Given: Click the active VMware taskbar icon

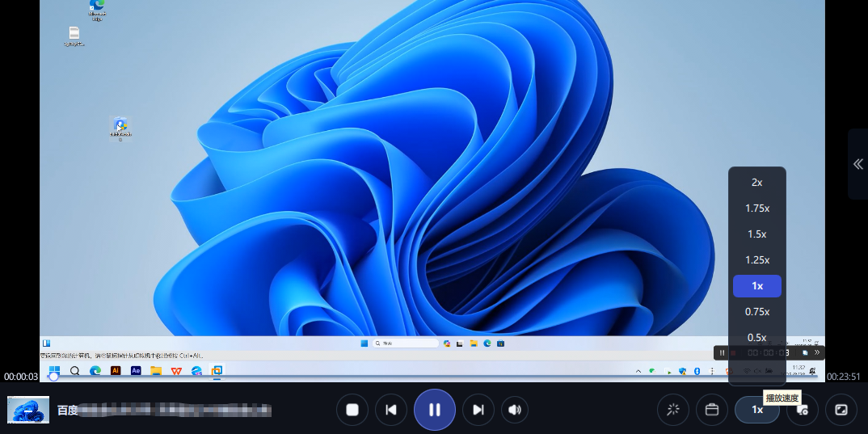Looking at the screenshot, I should pos(217,370).
